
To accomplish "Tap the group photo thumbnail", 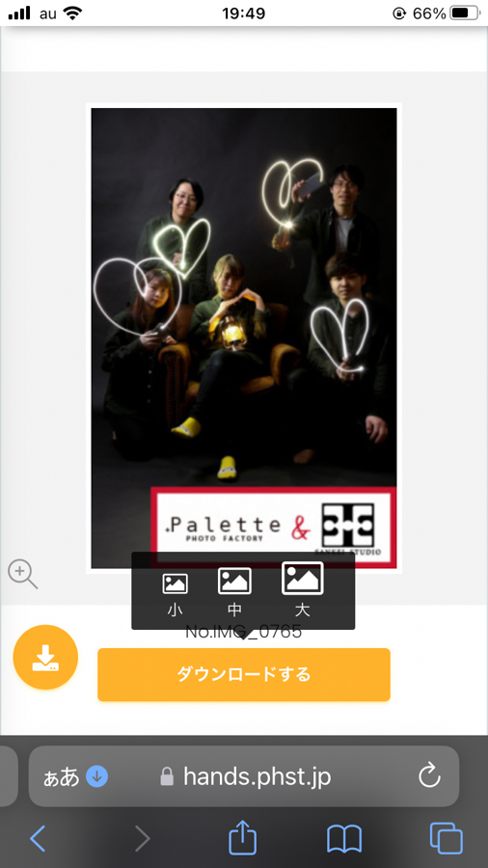I will (x=244, y=339).
